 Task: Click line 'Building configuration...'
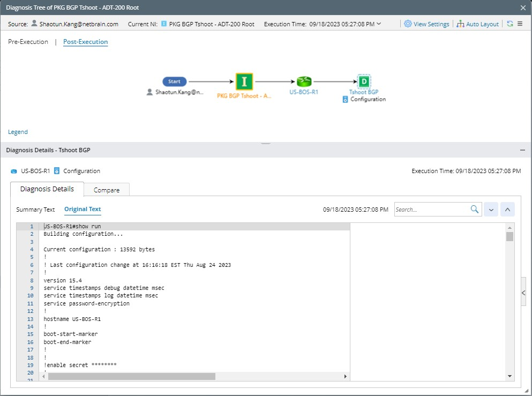coord(83,234)
